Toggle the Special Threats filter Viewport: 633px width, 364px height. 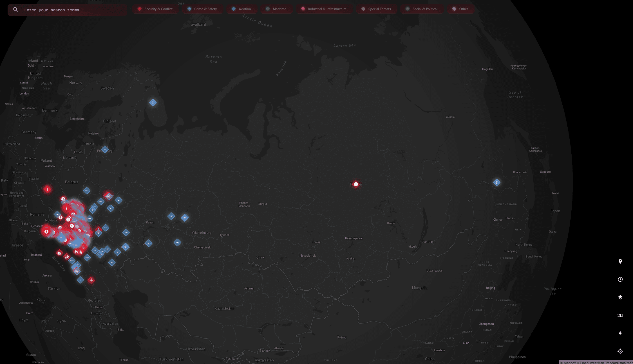[x=376, y=9]
